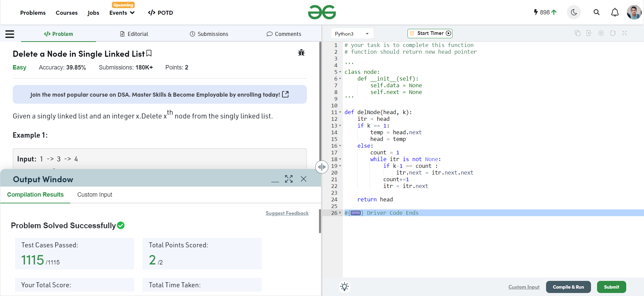Collapse the if k == 1 fold on line 13

[340, 126]
